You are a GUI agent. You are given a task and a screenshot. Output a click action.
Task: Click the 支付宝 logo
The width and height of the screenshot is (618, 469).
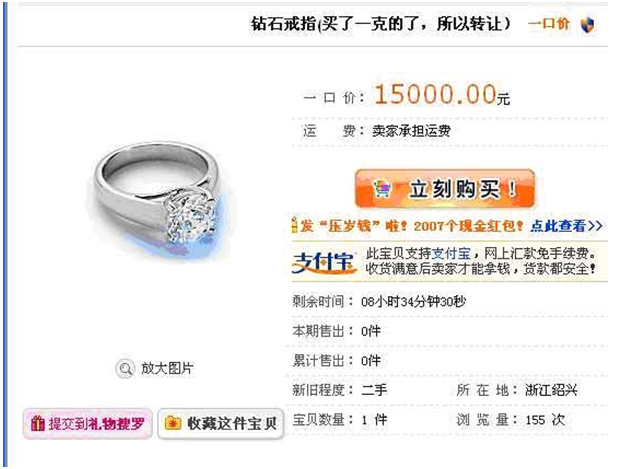(324, 262)
